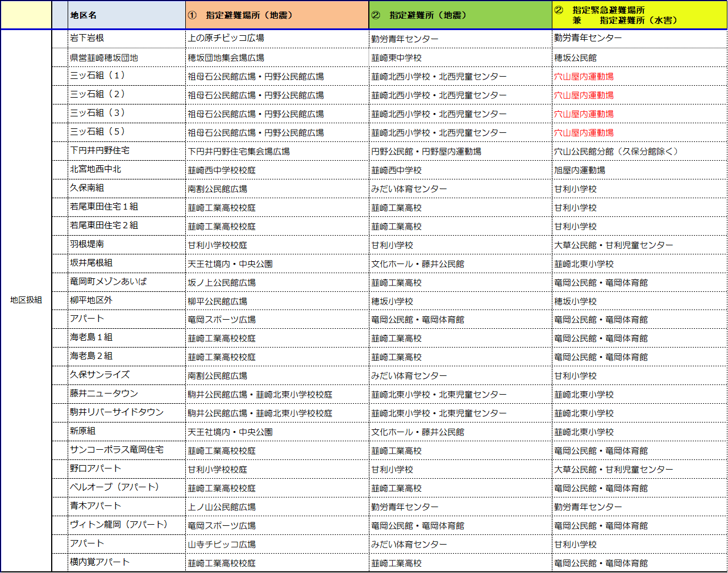Click the 海老島２組 district cell
Viewport: 728px width, 573px height.
[x=127, y=357]
